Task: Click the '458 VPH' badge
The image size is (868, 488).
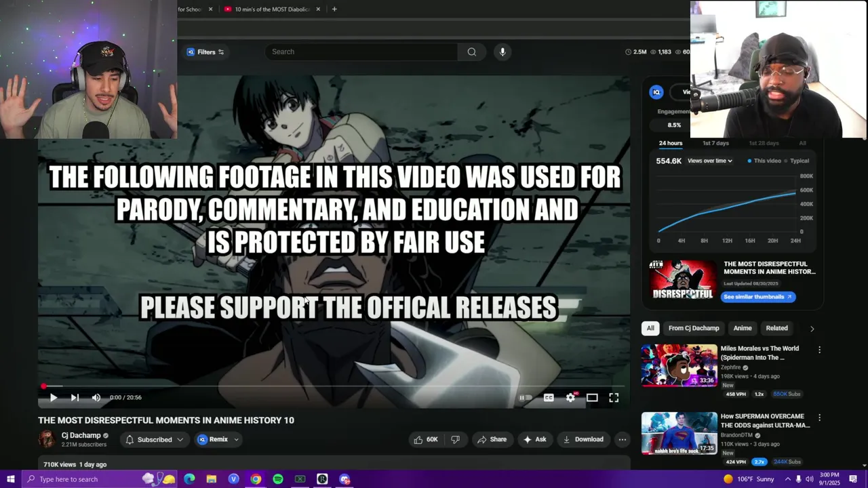Action: coord(736,394)
